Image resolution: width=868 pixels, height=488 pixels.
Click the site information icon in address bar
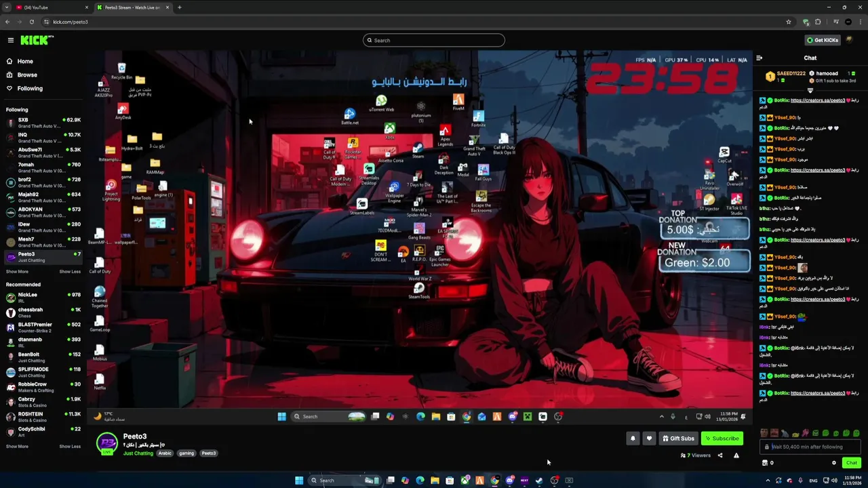pyautogui.click(x=46, y=22)
